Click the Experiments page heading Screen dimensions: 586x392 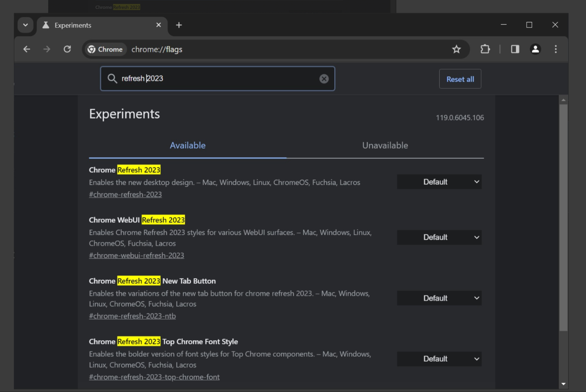(125, 114)
